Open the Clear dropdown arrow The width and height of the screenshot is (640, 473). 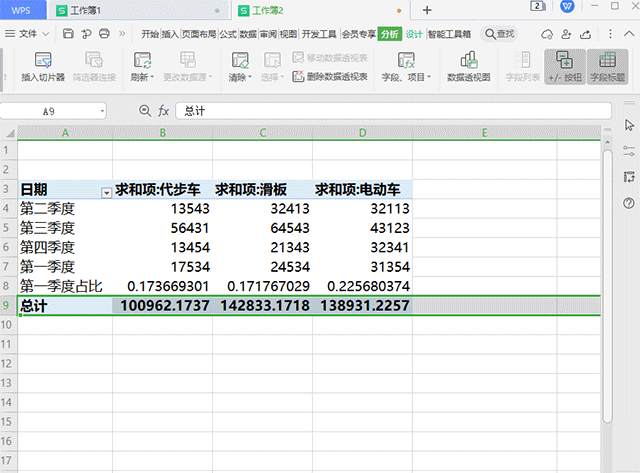[x=250, y=77]
